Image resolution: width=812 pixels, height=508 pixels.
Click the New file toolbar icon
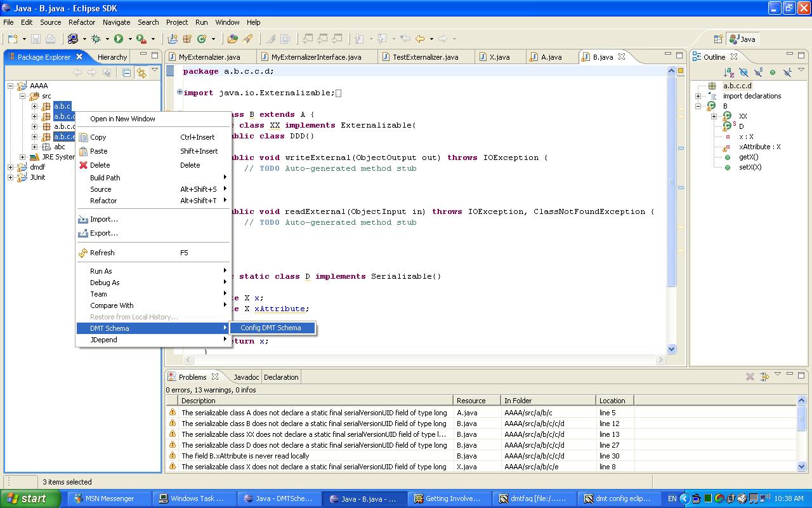(x=12, y=39)
